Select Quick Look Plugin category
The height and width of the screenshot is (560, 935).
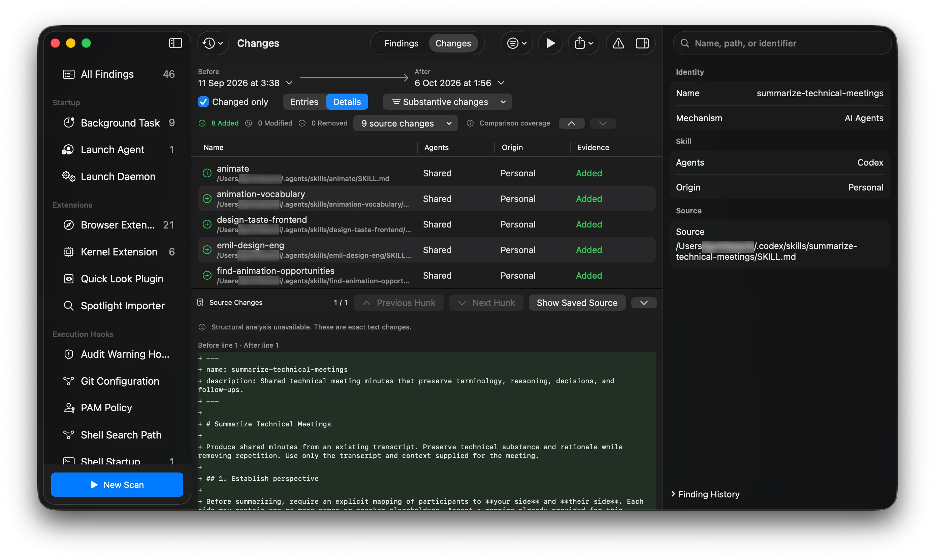pyautogui.click(x=118, y=279)
